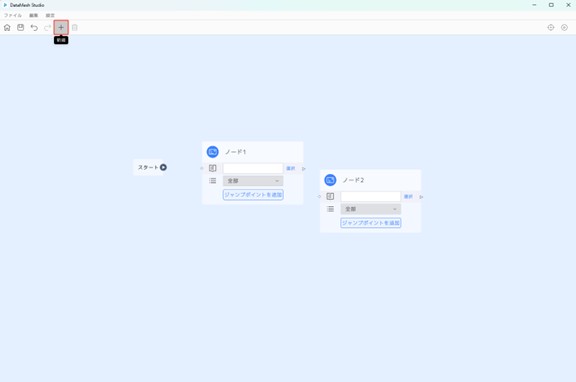The image size is (576, 382).
Task: Redo the undone action
Action: coord(47,28)
